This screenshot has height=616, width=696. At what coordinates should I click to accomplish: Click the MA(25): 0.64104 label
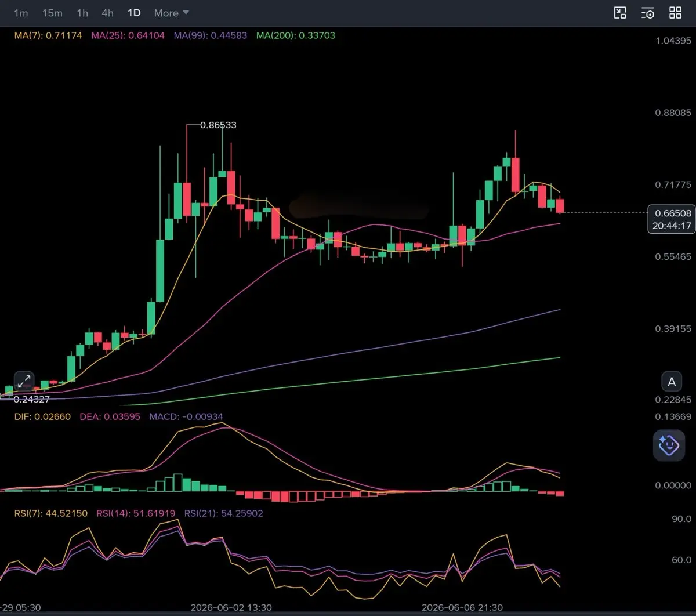[128, 35]
